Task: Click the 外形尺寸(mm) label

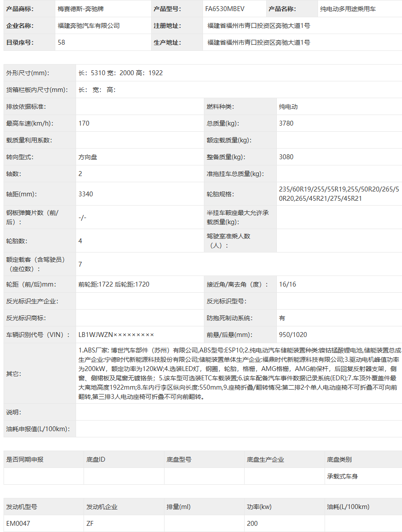Action: 28,73
